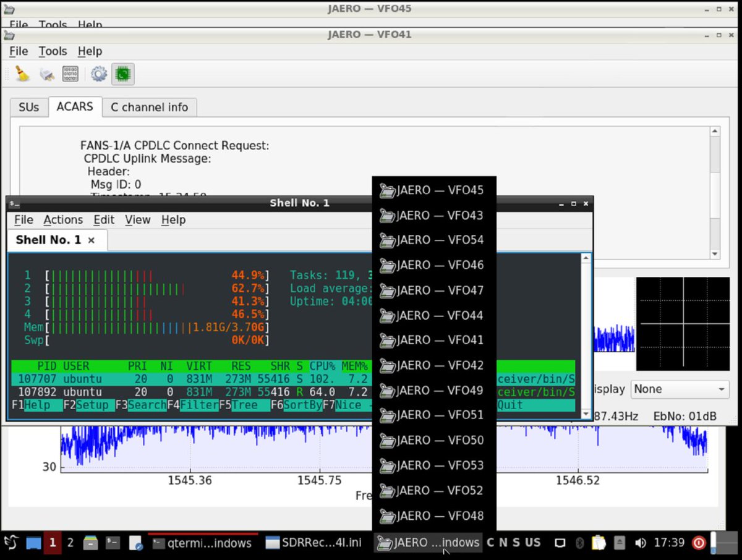Select htop process row with PID 107707
Image resolution: width=742 pixels, height=560 pixels.
293,379
